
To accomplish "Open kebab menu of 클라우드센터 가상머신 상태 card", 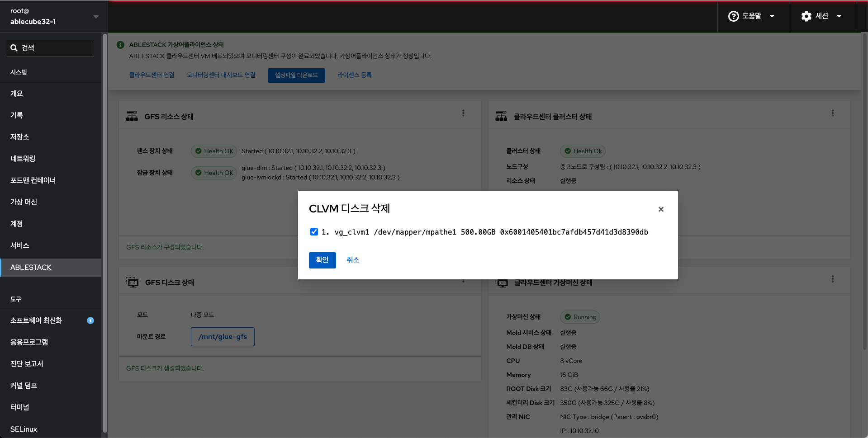I will tap(832, 279).
